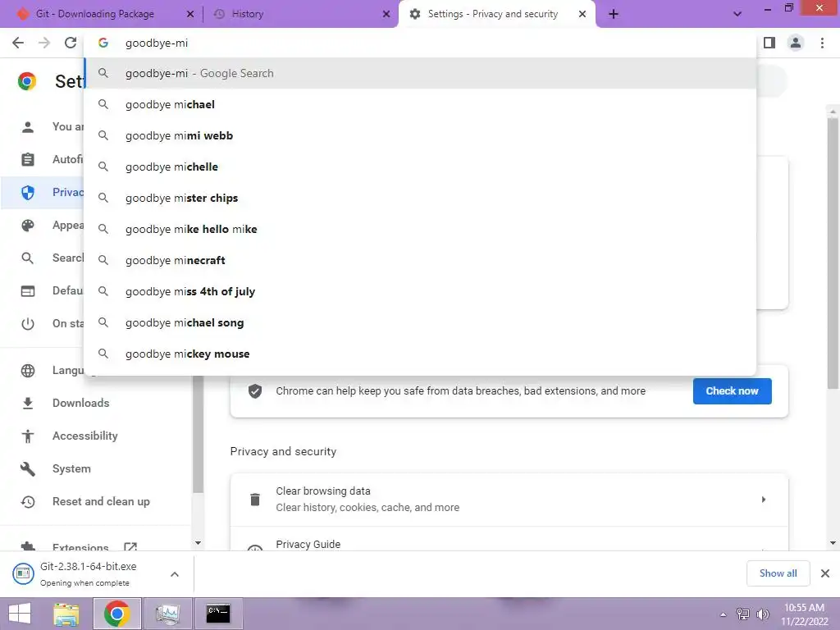Screen dimensions: 840x630
Task: Open the resource monitor taskbar icon
Action: point(167,614)
